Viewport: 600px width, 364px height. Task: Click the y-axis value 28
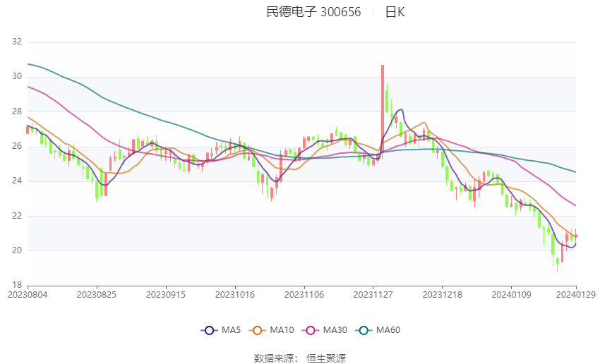17,111
